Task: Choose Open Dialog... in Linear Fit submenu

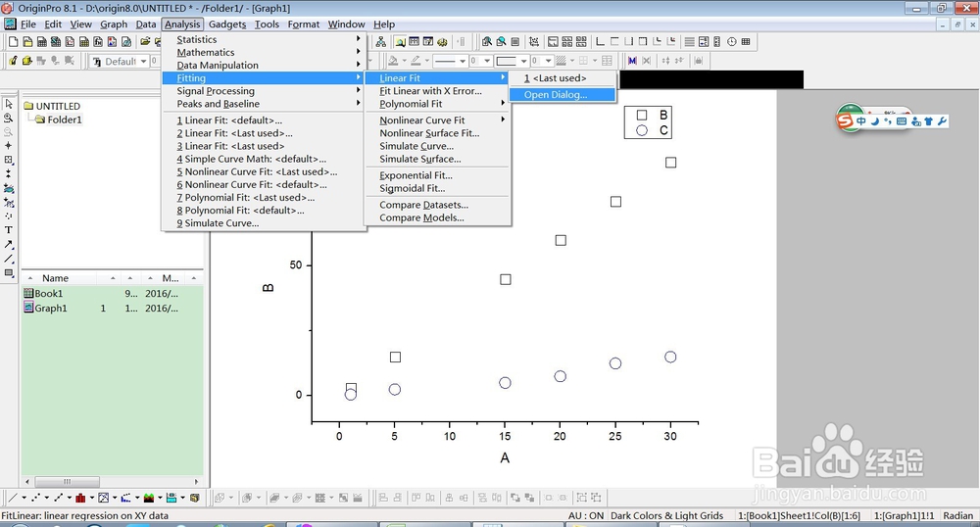Action: coord(562,95)
